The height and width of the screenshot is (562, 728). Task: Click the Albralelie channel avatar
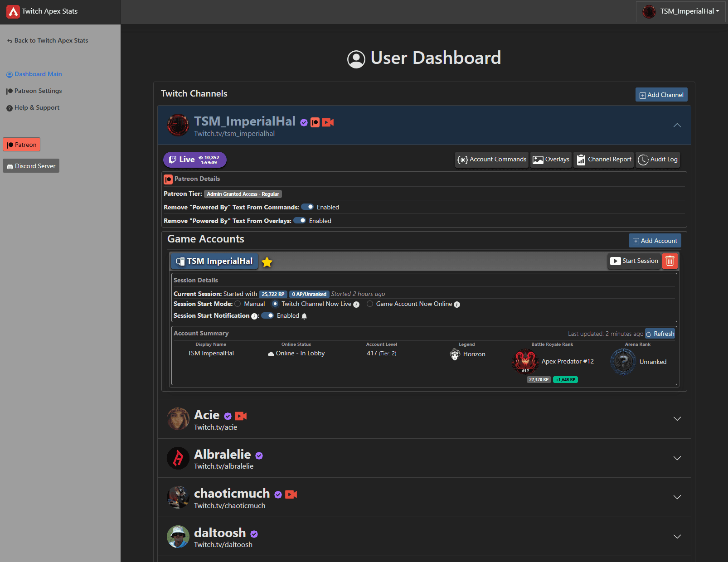[x=178, y=458]
